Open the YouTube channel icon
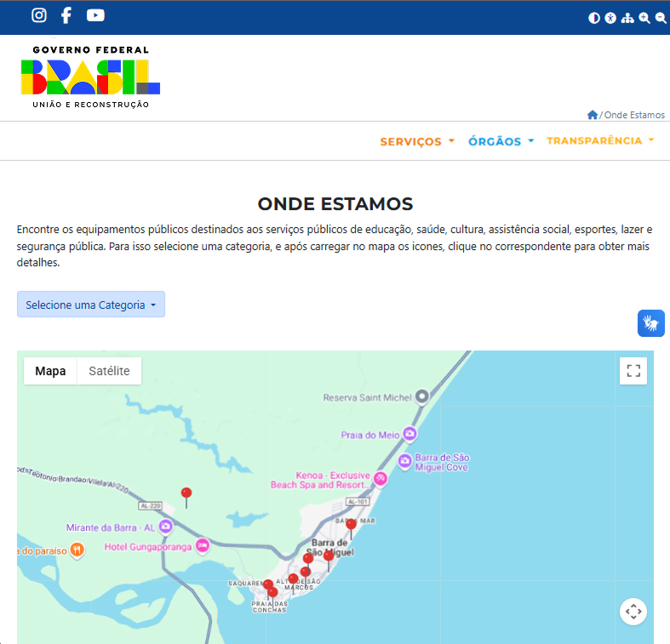The image size is (670, 644). click(x=95, y=15)
